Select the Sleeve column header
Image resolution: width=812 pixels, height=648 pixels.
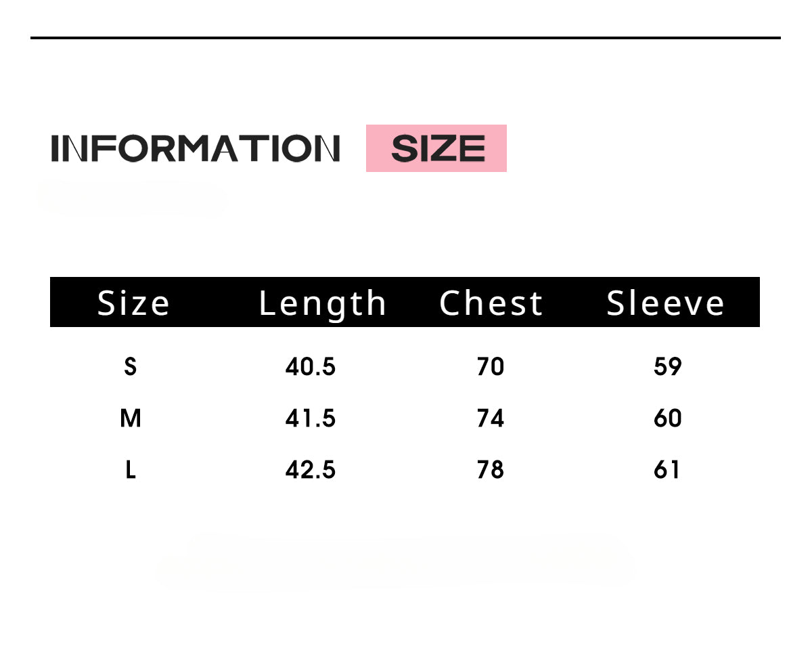665,303
